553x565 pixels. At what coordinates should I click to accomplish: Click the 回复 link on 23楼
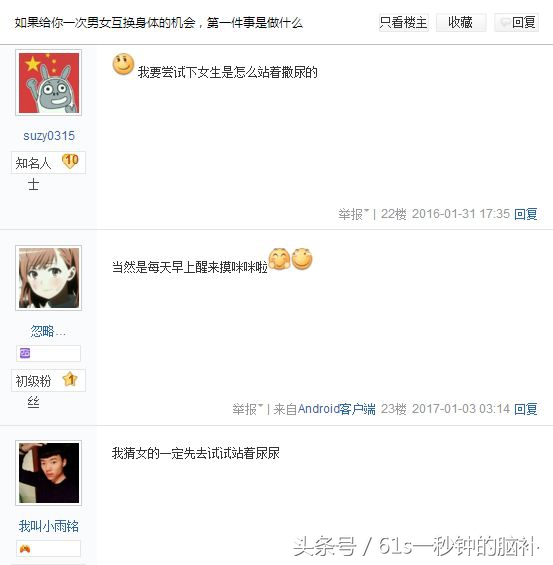[x=526, y=409]
